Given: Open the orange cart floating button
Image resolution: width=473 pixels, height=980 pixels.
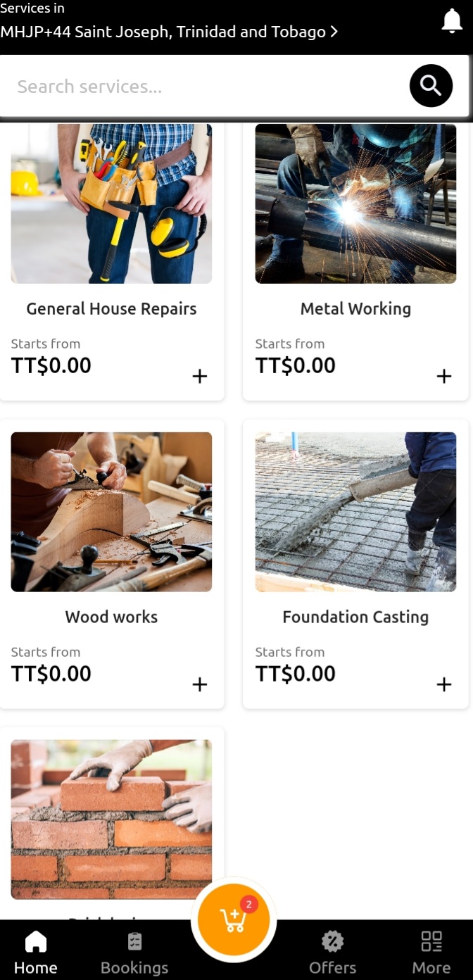Looking at the screenshot, I should click(x=233, y=919).
